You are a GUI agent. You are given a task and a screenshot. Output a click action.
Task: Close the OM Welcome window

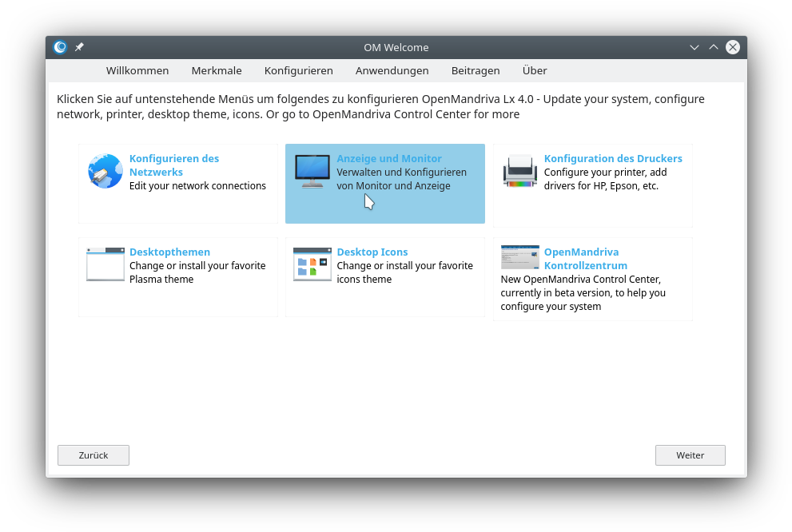[733, 47]
